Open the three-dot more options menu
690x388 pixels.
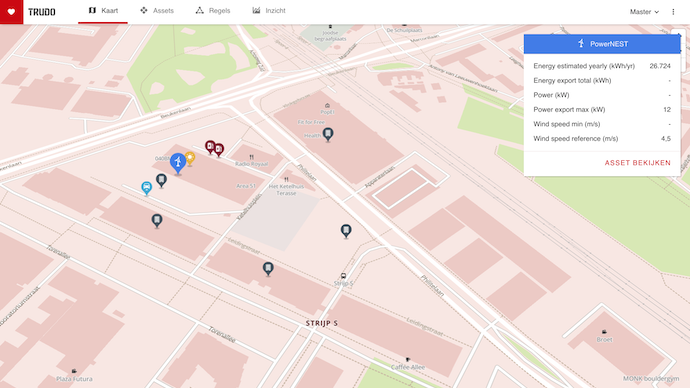coord(673,12)
